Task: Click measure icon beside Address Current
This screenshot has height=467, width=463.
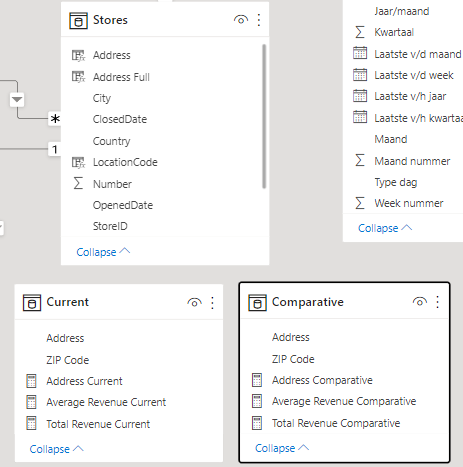Action: [x=31, y=381]
